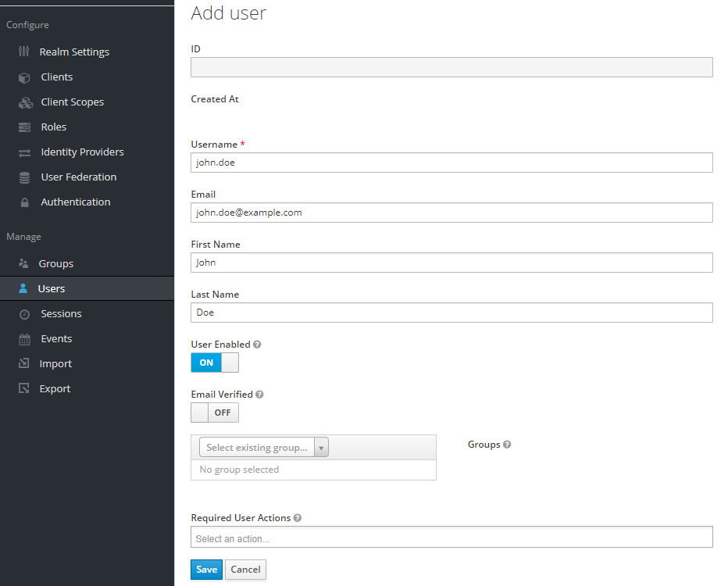Click the User Federation database icon
The width and height of the screenshot is (728, 586).
pos(25,177)
